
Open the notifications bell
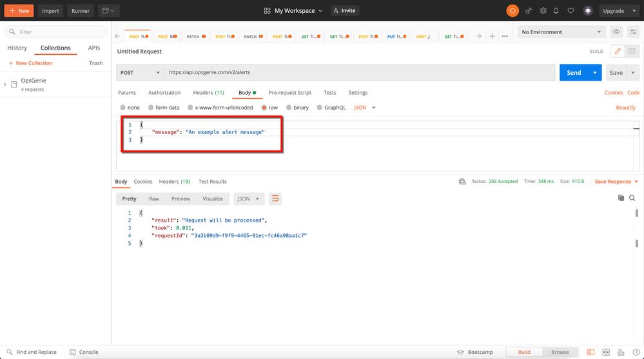coord(556,11)
